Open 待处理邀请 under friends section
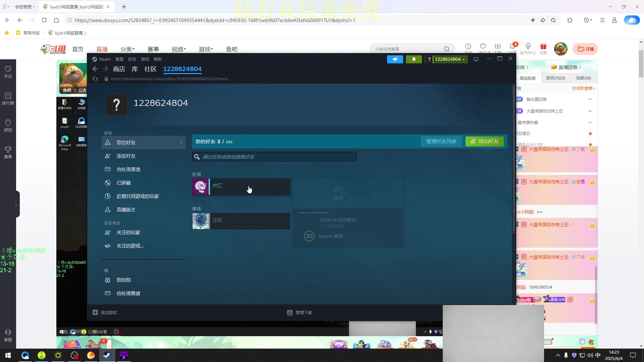 coord(144,169)
